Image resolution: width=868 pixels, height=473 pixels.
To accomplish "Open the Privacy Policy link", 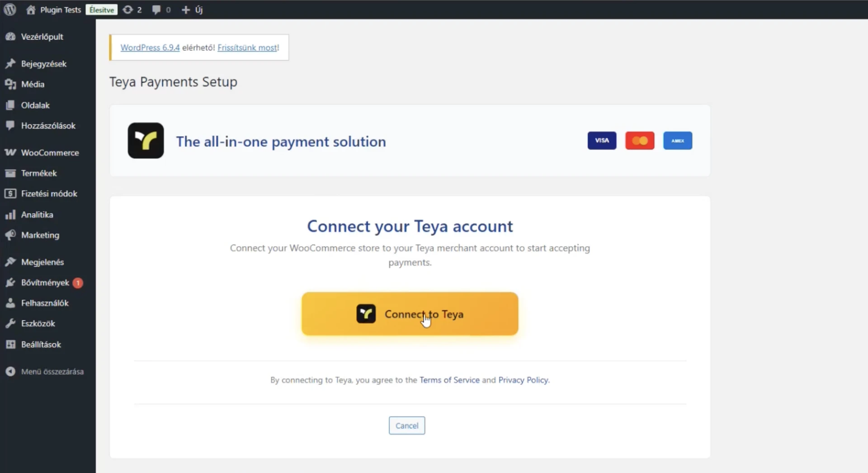I will click(x=523, y=380).
